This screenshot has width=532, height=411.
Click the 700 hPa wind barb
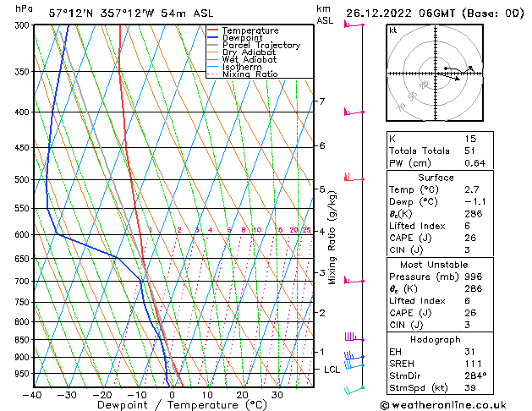coord(354,281)
